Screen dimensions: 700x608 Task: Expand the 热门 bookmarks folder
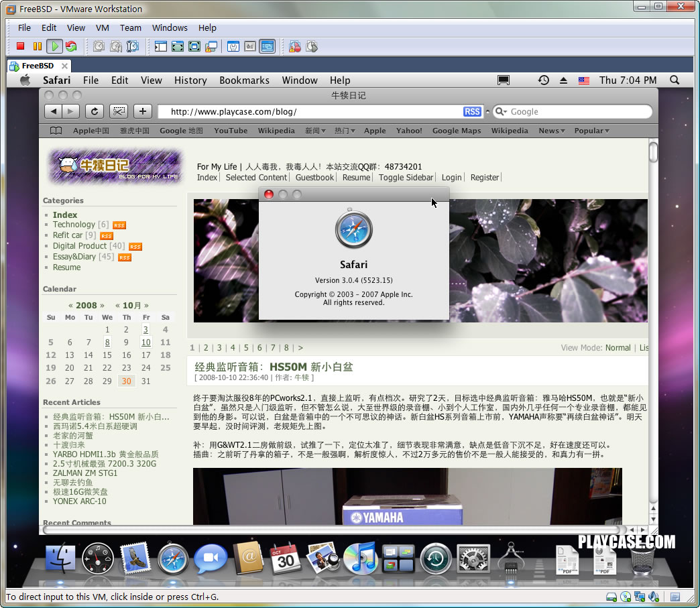pos(345,131)
